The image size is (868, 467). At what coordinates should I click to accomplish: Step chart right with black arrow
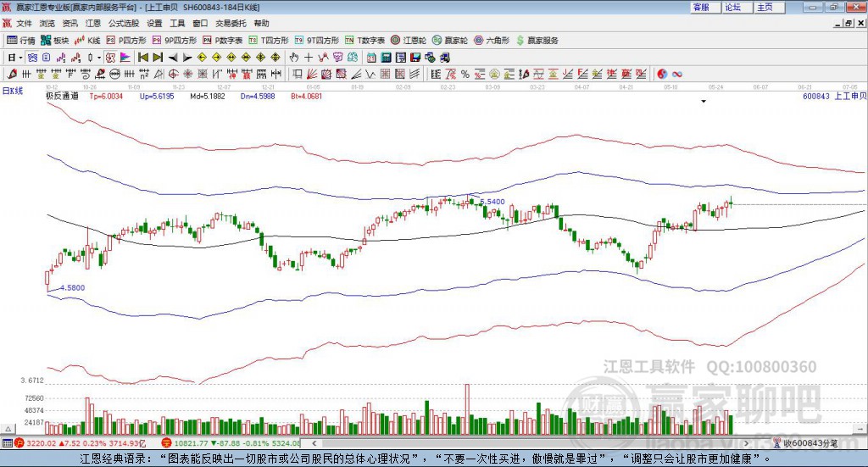pyautogui.click(x=187, y=58)
